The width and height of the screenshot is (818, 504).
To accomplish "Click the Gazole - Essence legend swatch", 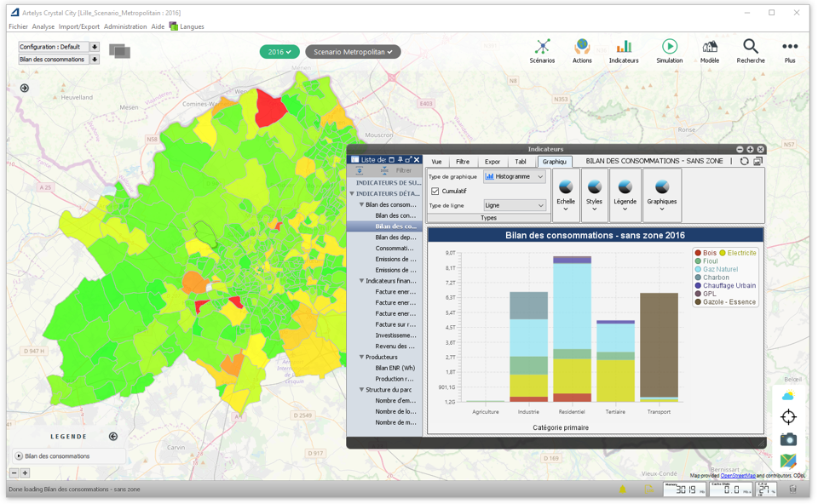I will [698, 301].
